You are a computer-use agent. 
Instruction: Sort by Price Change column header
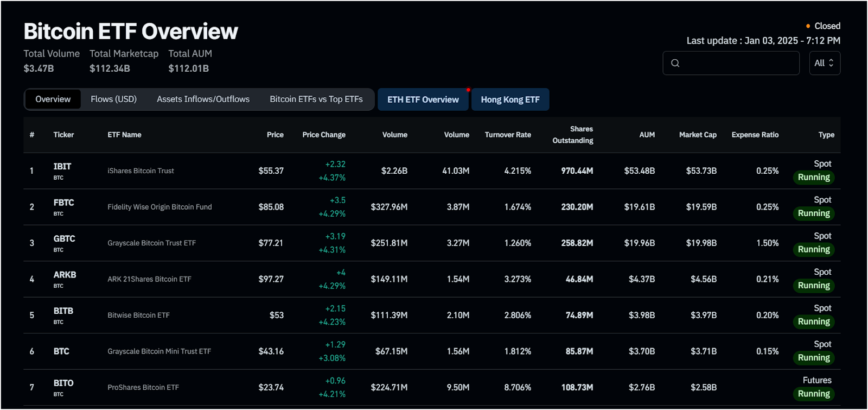point(324,135)
